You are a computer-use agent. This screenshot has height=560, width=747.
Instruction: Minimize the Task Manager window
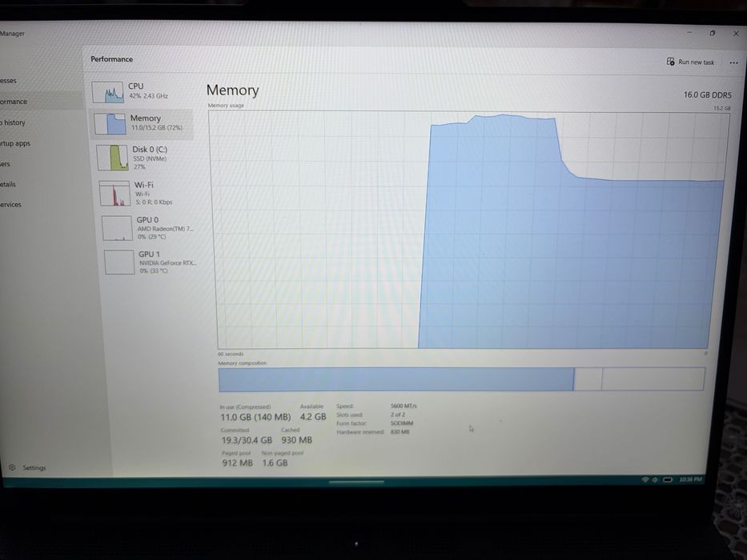[x=689, y=32]
